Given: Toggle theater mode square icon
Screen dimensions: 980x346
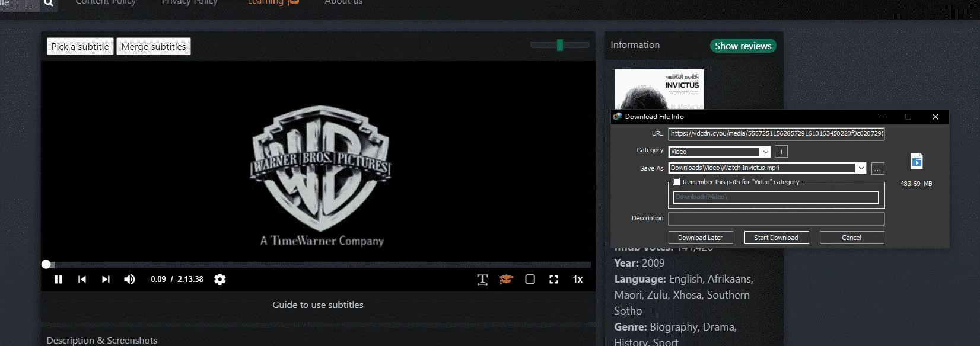Looking at the screenshot, I should (530, 280).
